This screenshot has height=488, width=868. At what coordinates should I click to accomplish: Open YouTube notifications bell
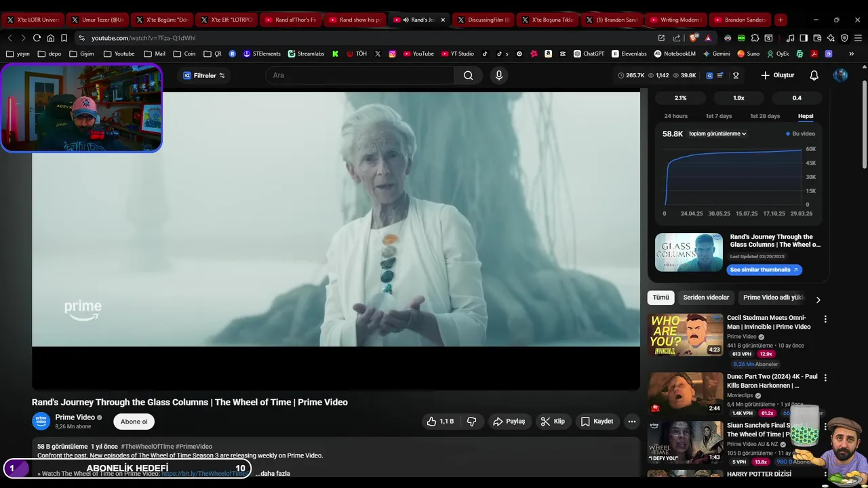click(x=814, y=75)
